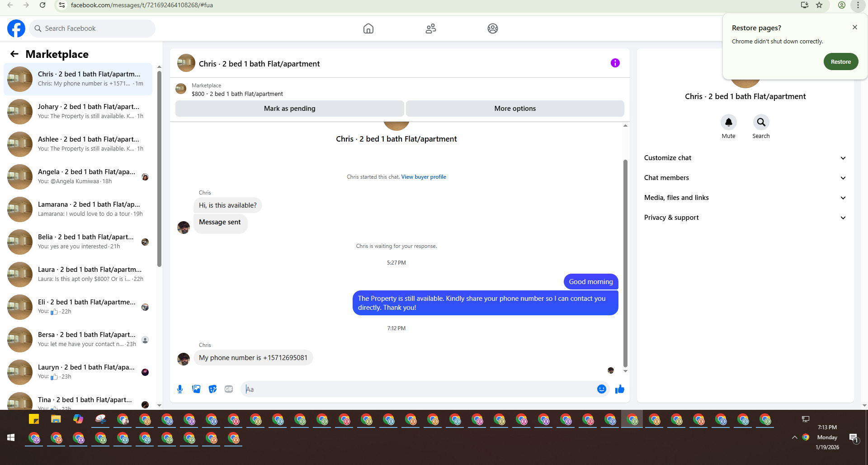Expand Chat members section
Image resolution: width=868 pixels, height=465 pixels.
[x=745, y=178]
